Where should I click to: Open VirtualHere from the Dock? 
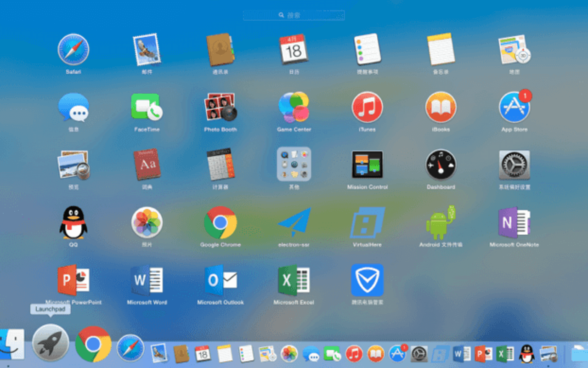[441, 354]
